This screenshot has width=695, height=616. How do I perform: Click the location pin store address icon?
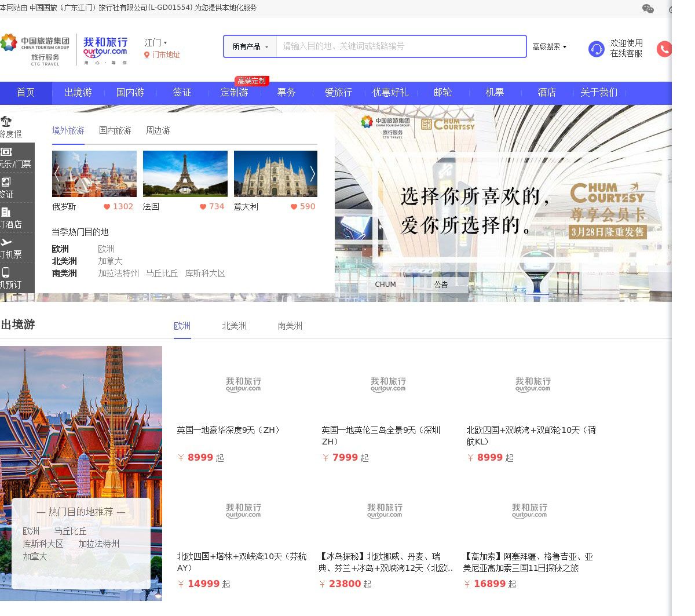[147, 55]
